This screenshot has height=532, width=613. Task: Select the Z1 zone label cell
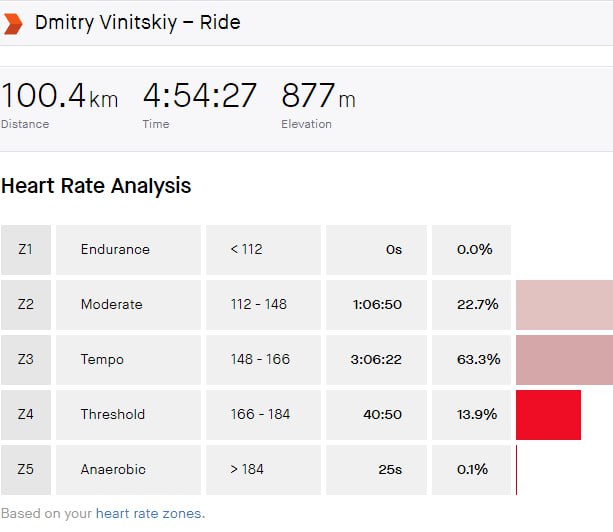coord(26,250)
